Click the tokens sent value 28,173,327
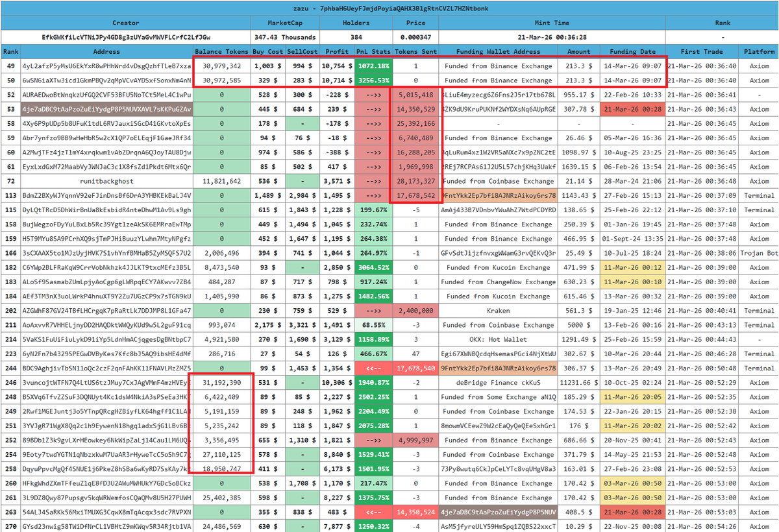This screenshot has height=532, width=779. click(415, 181)
